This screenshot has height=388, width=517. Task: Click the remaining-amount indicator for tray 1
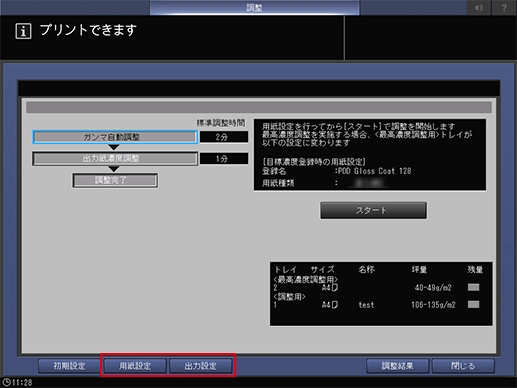tap(473, 304)
